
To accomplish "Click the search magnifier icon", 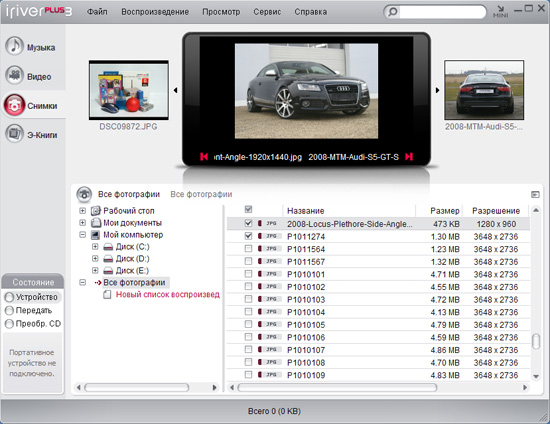I will (x=393, y=12).
